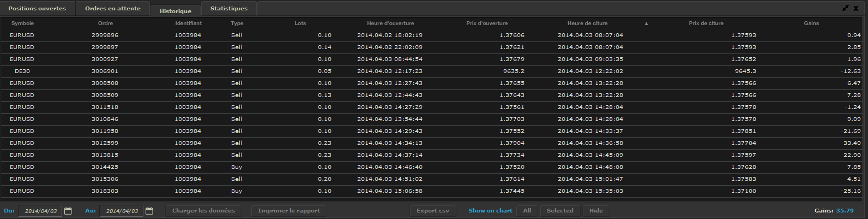Close the history panel with the X icon
Viewport: 868px width, 219px height.
(856, 8)
